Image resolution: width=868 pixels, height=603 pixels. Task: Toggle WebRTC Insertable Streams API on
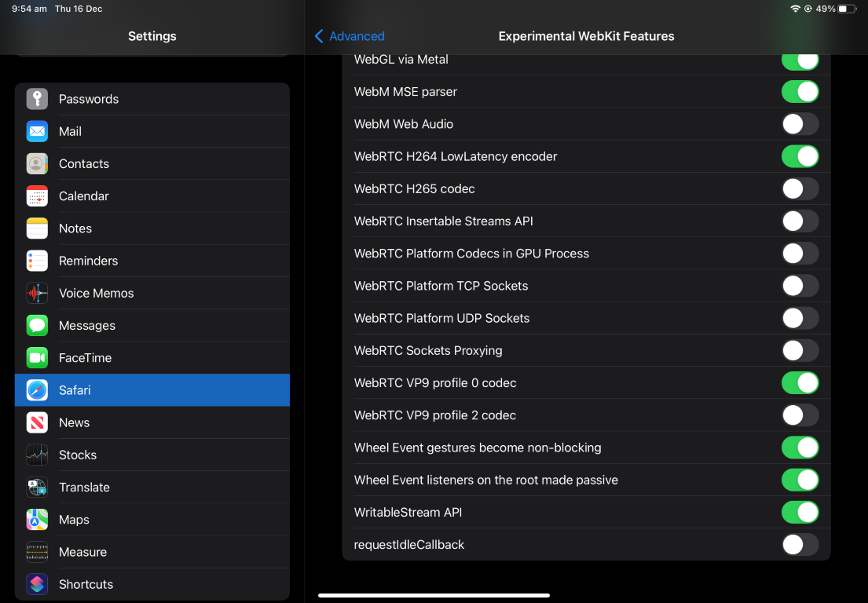click(800, 221)
